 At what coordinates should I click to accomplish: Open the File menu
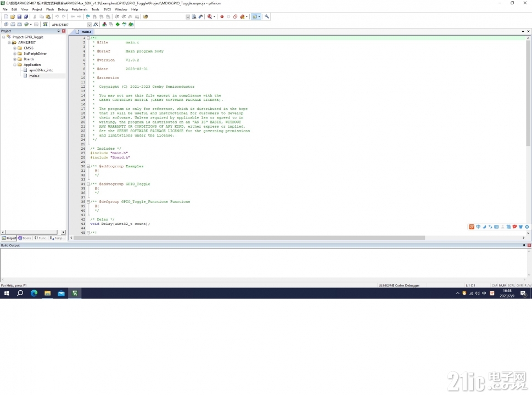(x=5, y=9)
